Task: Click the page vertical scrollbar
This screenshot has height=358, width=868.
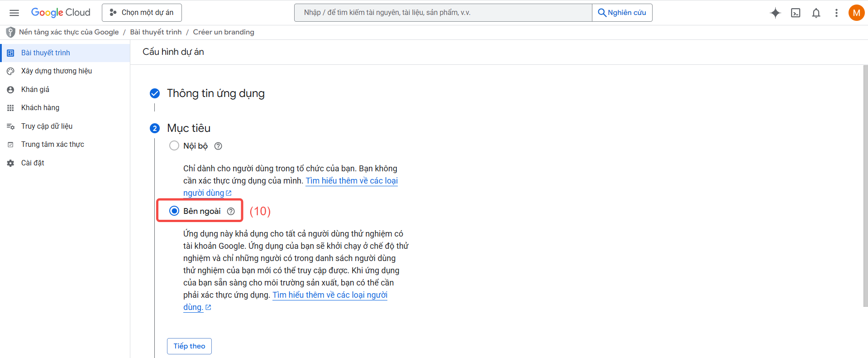Action: (x=865, y=186)
